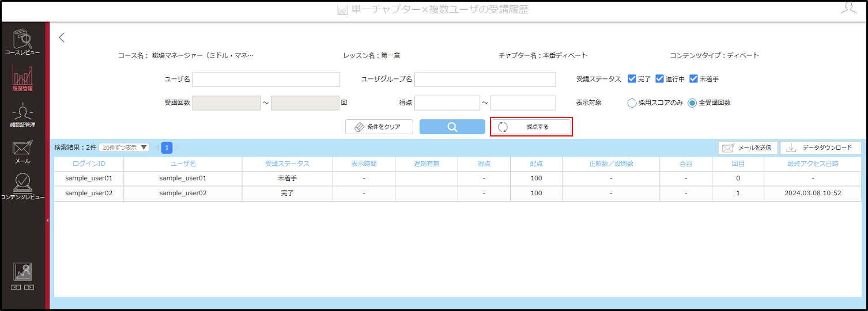Click 2024.03.08 10:52 access date cell
Image resolution: width=868 pixels, height=311 pixels.
(x=813, y=194)
